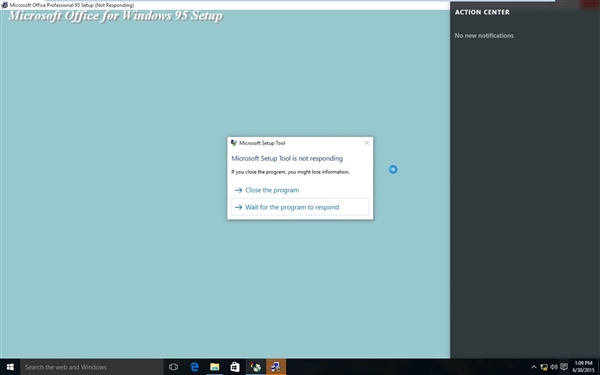Open the Store app from the taskbar
The height and width of the screenshot is (375, 600).
coord(235,367)
